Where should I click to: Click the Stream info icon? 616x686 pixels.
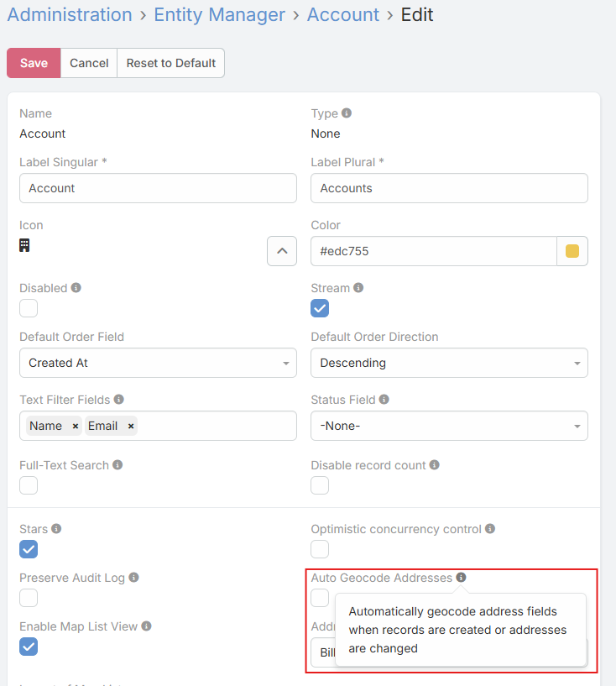pos(358,287)
